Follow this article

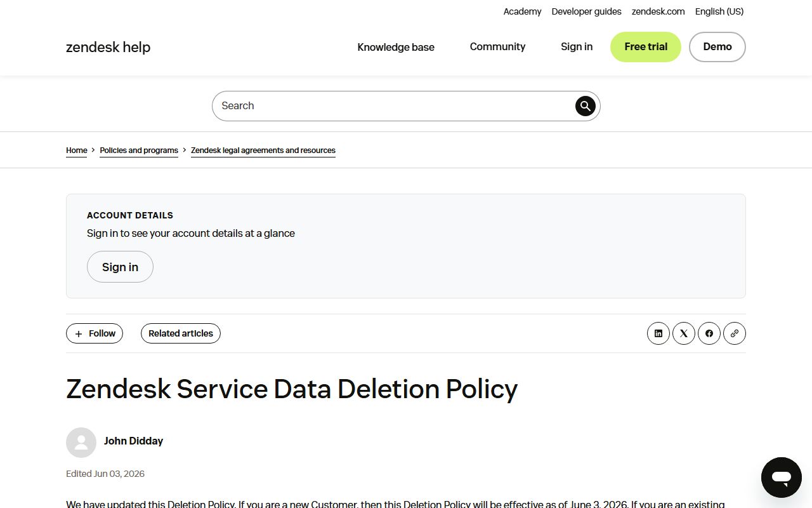click(95, 333)
